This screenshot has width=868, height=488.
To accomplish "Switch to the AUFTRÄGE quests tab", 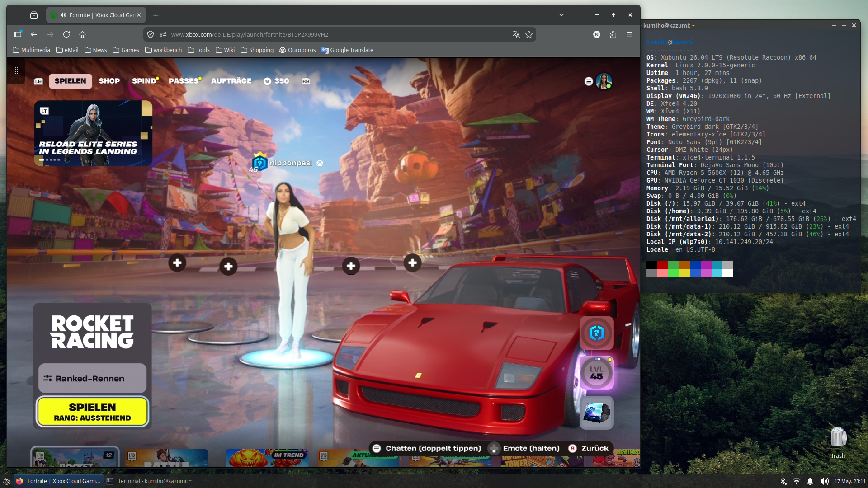I will [x=231, y=81].
